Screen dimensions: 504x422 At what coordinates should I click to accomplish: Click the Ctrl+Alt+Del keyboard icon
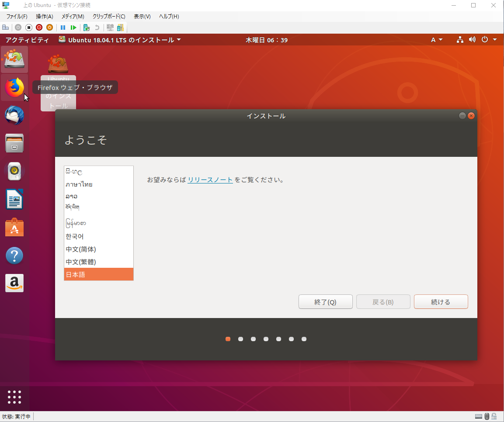point(6,27)
